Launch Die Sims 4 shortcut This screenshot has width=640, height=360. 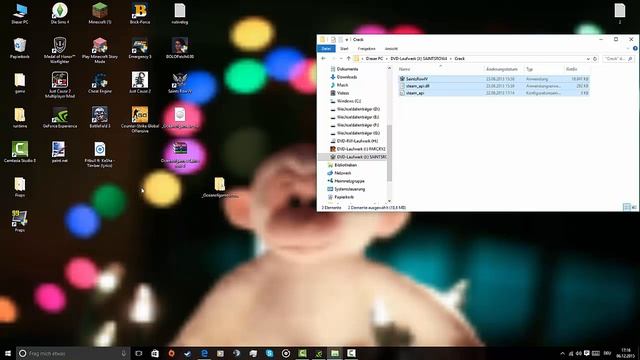click(60, 13)
